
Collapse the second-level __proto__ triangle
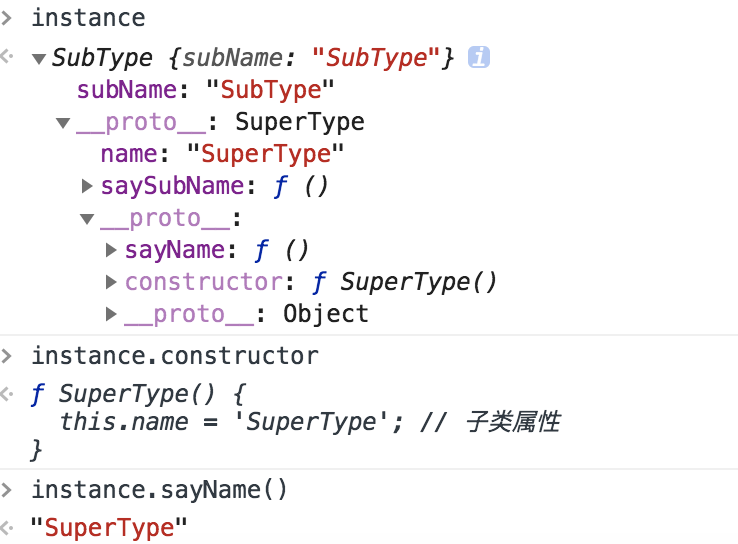pyautogui.click(x=87, y=219)
